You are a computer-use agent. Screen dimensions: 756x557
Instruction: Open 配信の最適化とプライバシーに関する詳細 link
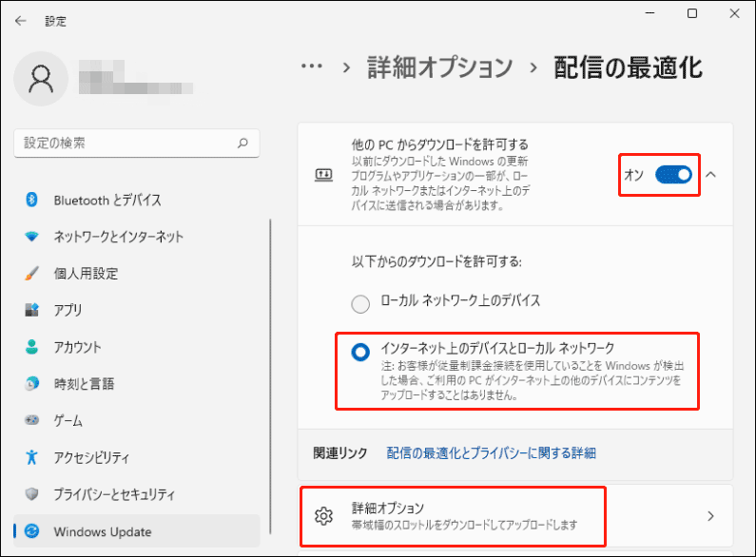coord(492,453)
